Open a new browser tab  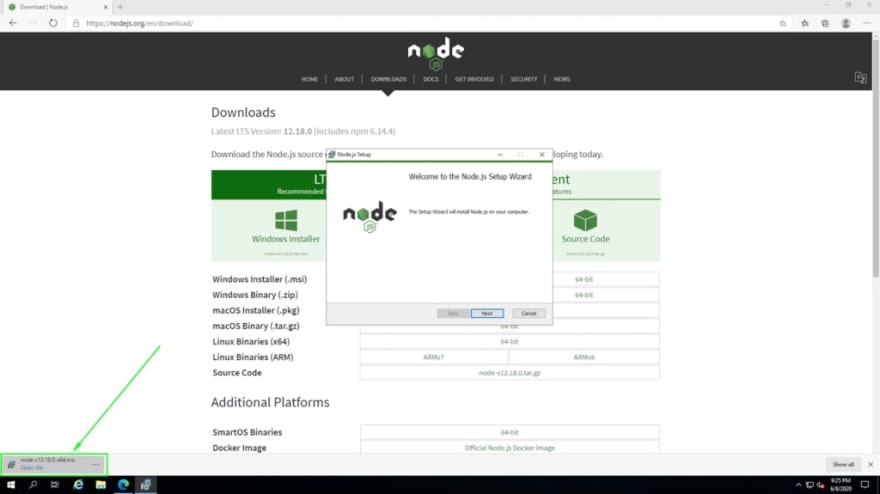point(120,7)
